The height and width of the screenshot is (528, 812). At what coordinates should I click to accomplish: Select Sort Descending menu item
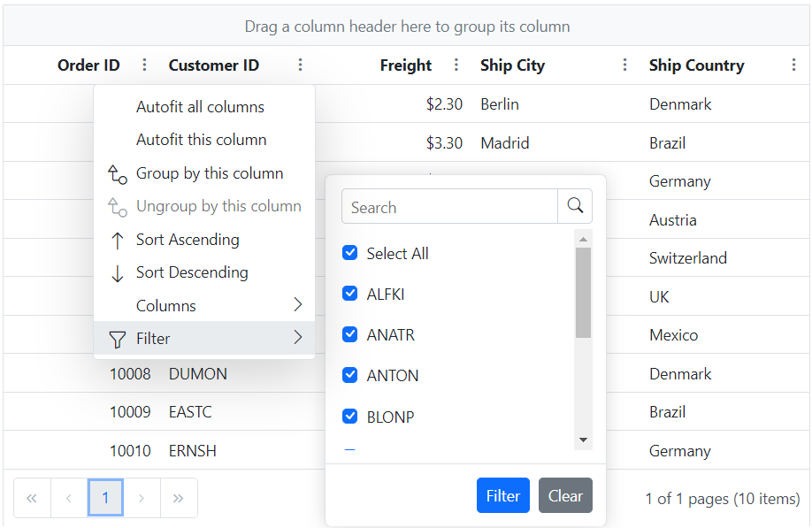[204, 272]
